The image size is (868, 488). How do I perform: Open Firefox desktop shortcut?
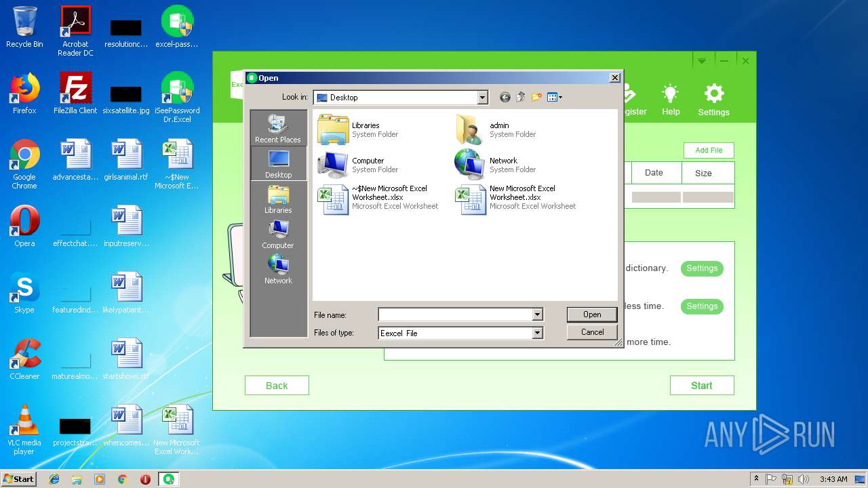click(24, 94)
